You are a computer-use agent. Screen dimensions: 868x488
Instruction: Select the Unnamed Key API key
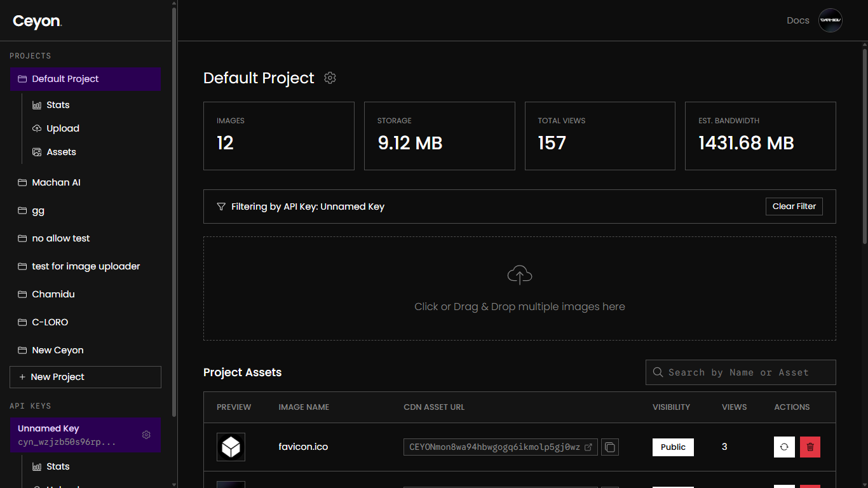85,435
